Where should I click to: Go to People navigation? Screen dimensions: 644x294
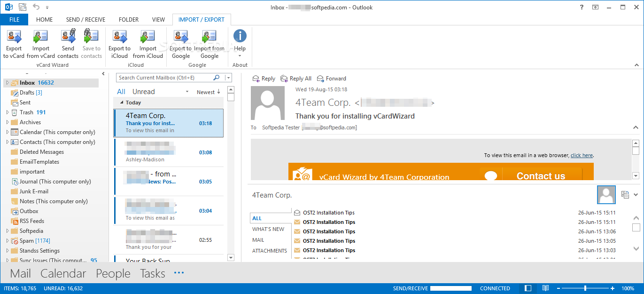113,274
